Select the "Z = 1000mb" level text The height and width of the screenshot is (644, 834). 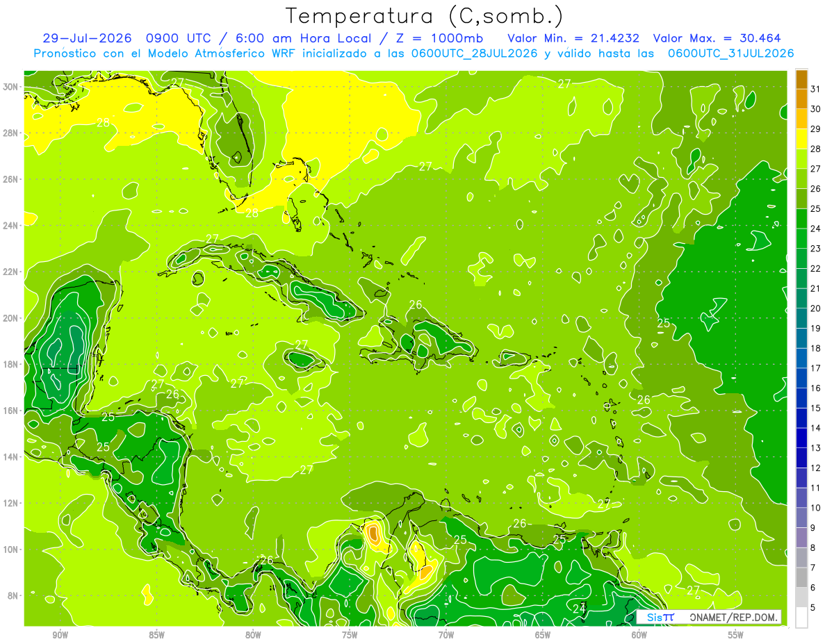coord(440,38)
